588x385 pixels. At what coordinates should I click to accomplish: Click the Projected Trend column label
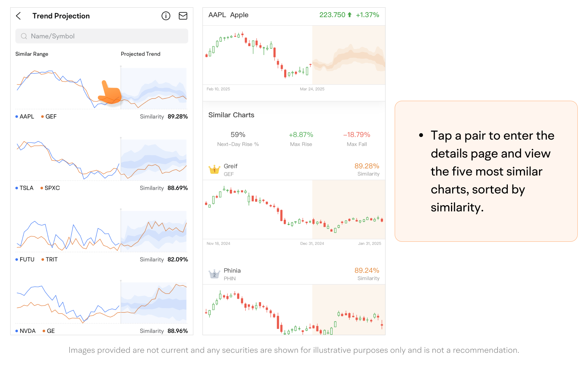141,54
